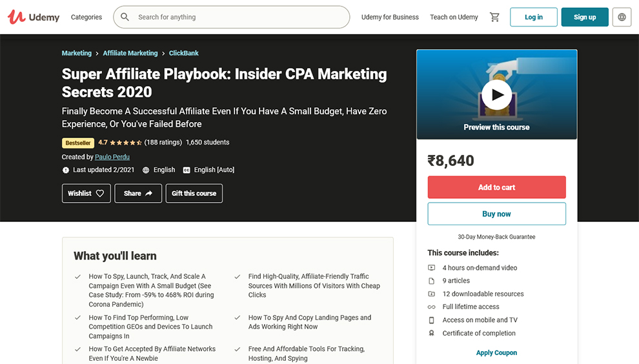Click the 4 hours on-demand video text
This screenshot has width=639, height=364.
[480, 268]
